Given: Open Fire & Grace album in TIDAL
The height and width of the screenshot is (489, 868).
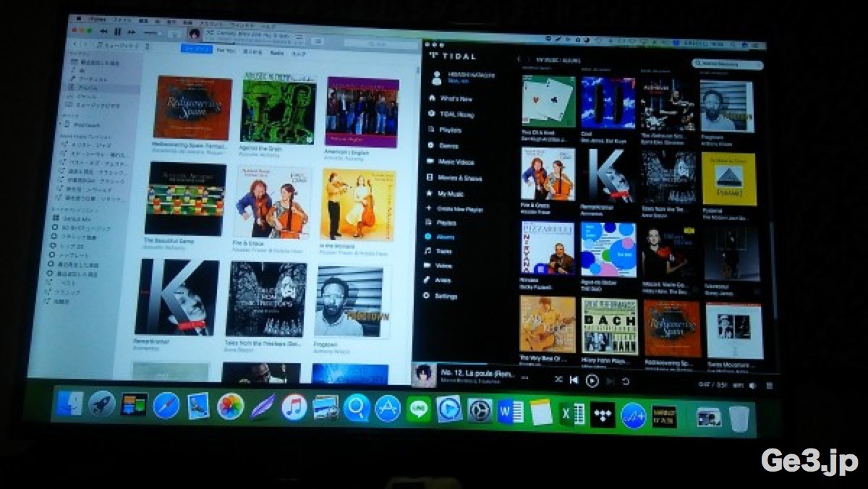Looking at the screenshot, I should point(548,174).
